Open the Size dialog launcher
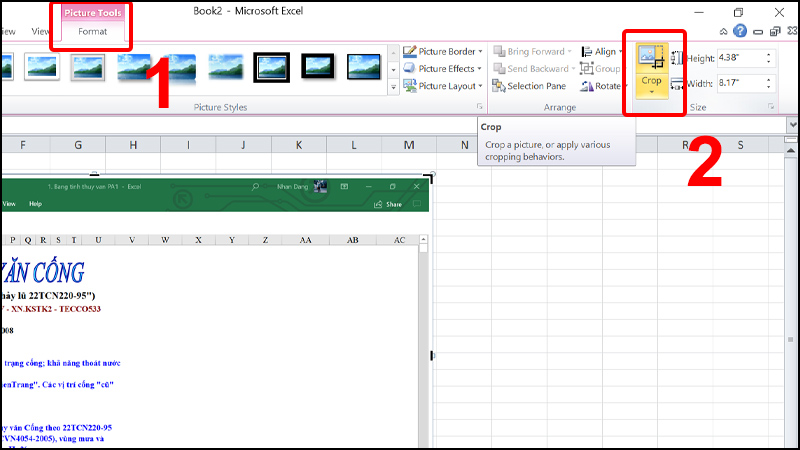The height and width of the screenshot is (450, 800). click(x=771, y=106)
